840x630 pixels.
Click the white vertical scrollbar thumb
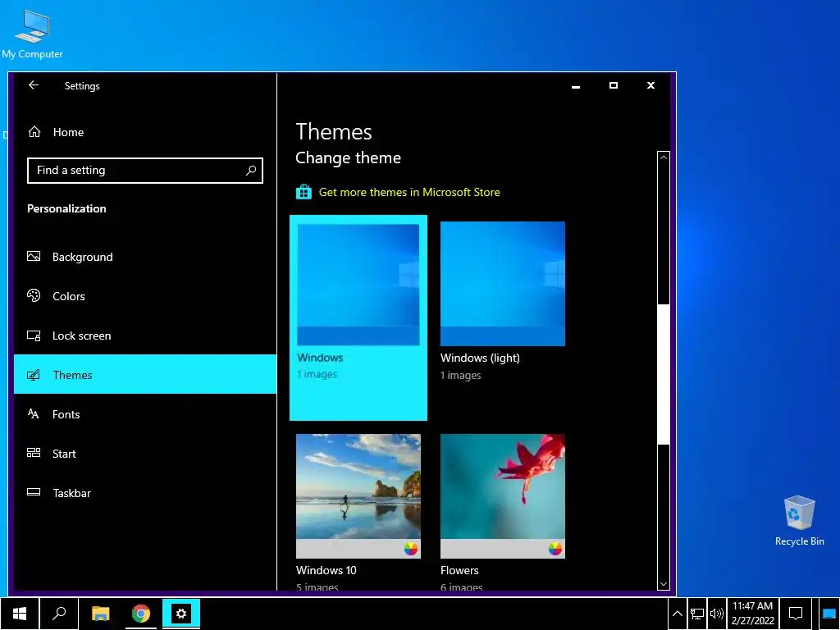[x=663, y=374]
